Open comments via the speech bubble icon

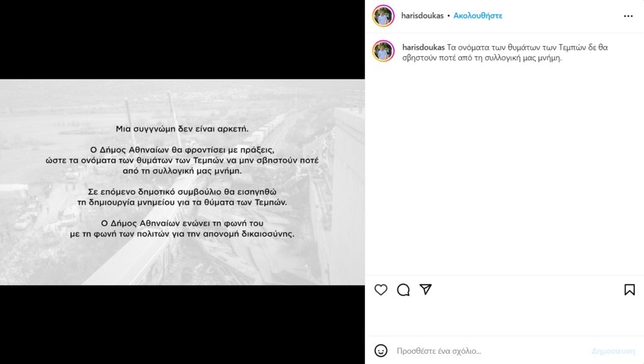click(403, 290)
